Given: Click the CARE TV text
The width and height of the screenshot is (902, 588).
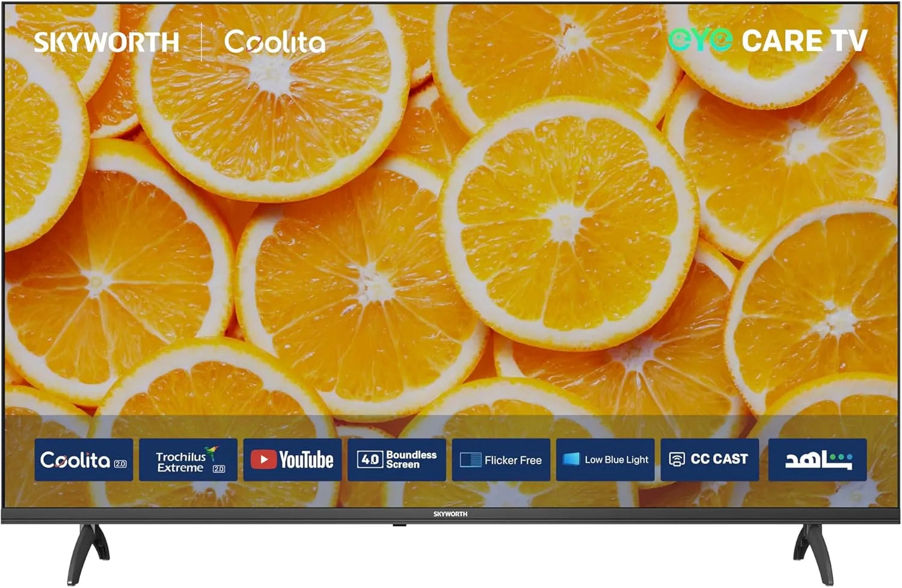Looking at the screenshot, I should [804, 41].
